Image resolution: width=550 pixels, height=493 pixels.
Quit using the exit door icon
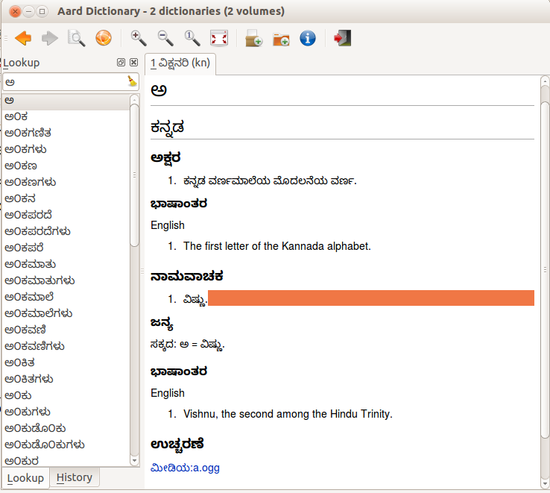(x=342, y=38)
